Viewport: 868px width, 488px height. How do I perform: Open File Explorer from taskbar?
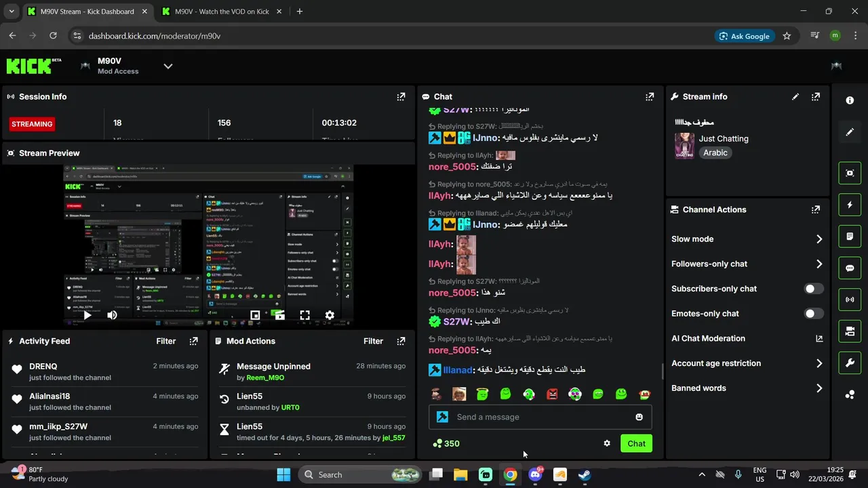460,474
